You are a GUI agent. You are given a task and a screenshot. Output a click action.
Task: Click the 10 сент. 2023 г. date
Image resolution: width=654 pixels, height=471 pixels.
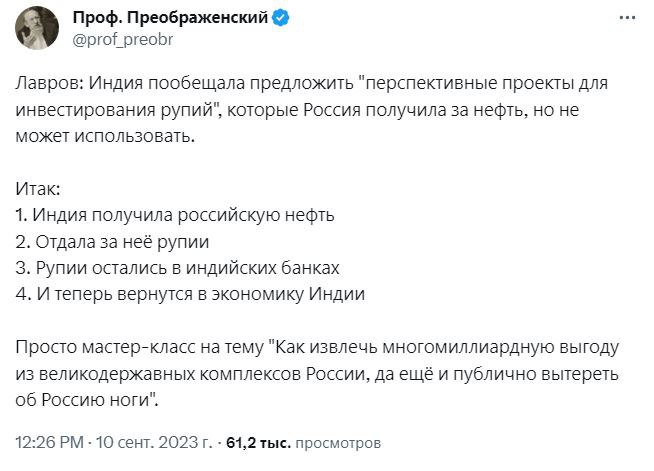pos(154,442)
